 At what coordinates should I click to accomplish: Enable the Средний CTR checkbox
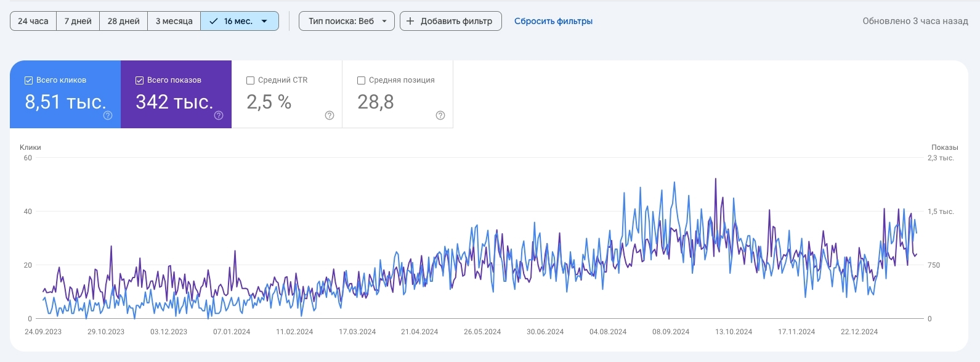tap(250, 80)
